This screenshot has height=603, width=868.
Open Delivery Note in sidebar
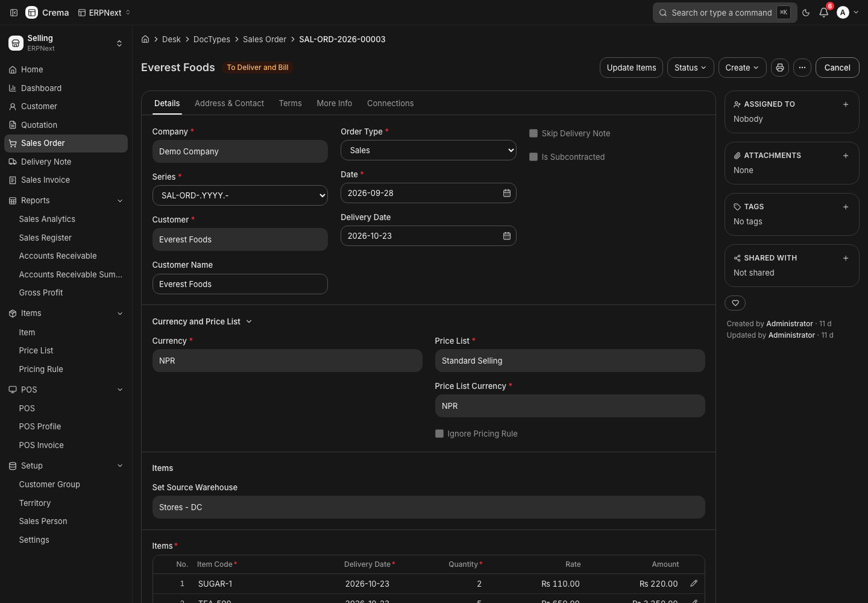click(66, 162)
